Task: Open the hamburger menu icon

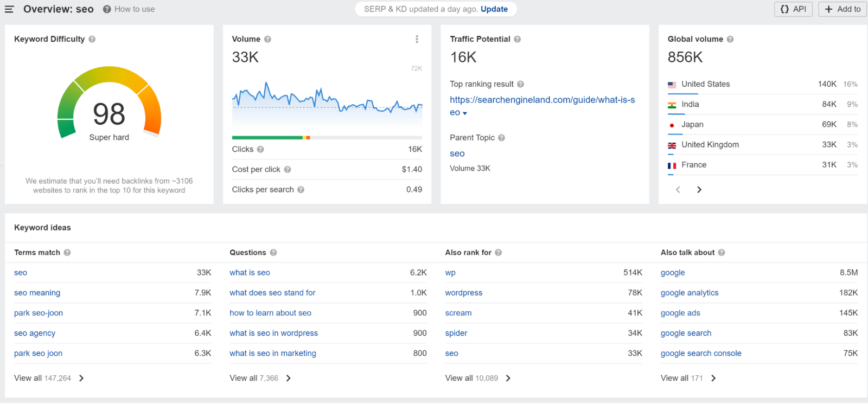Action: pyautogui.click(x=9, y=9)
